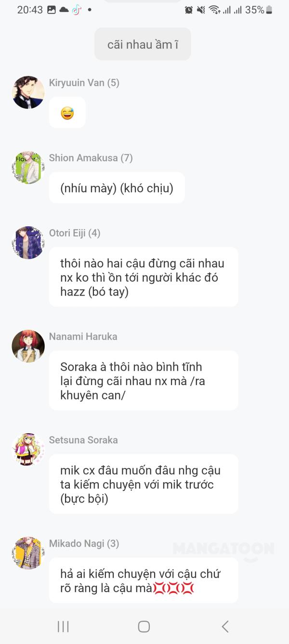Tap Otori Eiji's profile avatar

pyautogui.click(x=28, y=243)
